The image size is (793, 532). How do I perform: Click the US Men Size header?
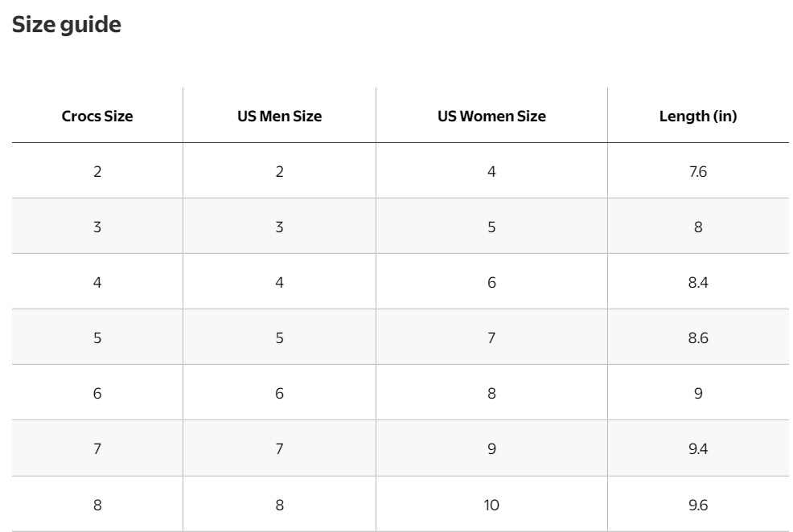pyautogui.click(x=279, y=116)
